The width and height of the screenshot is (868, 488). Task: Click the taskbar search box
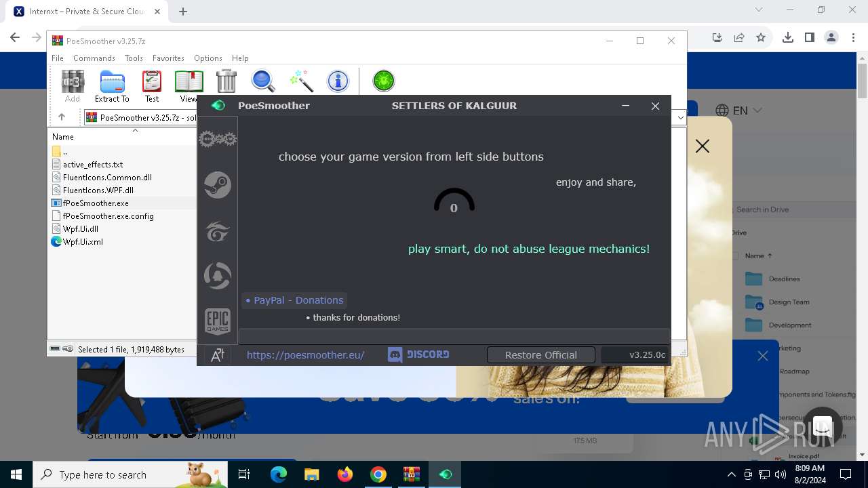click(130, 474)
